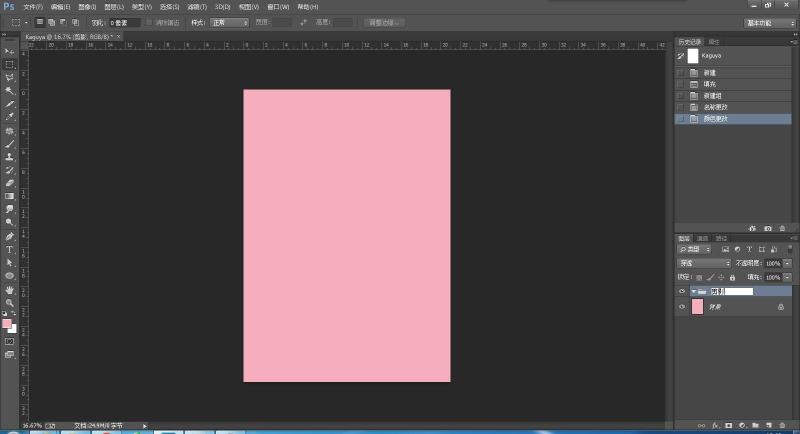
Task: Toggle lock transparent pixels
Action: (x=699, y=277)
